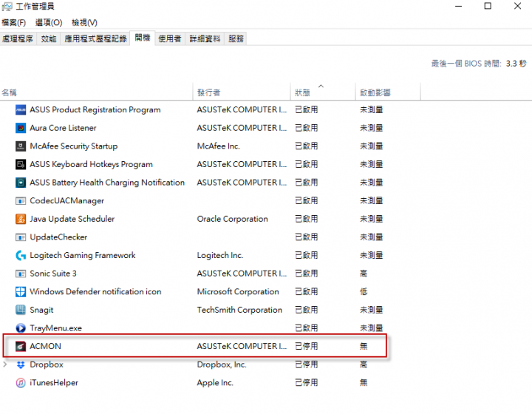Select Windows Defender notification icon name
The width and height of the screenshot is (532, 414).
point(95,291)
